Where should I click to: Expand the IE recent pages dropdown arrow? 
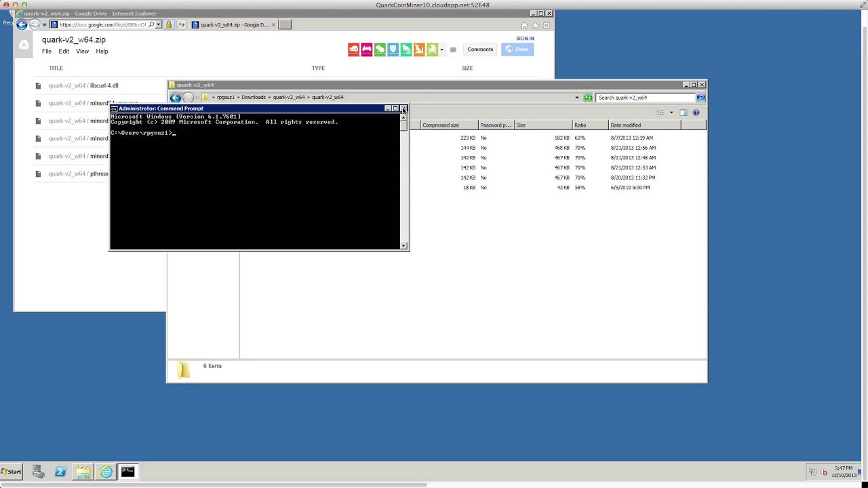(44, 25)
